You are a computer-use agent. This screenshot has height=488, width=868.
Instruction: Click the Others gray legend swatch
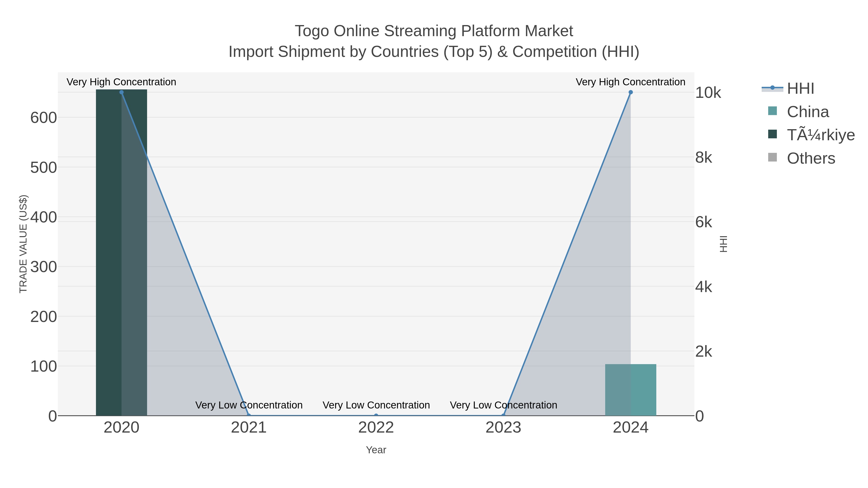click(772, 157)
